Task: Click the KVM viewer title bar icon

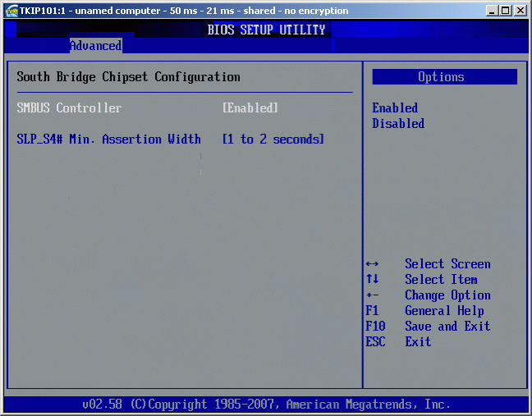Action: coord(11,11)
